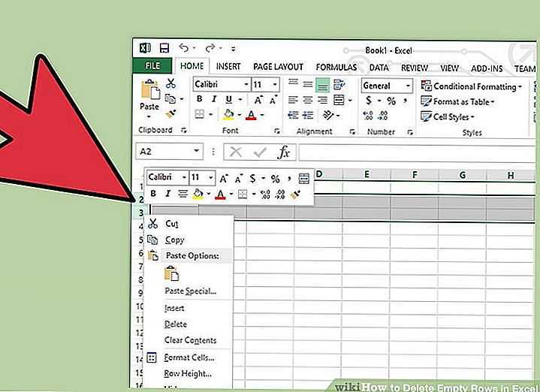
Task: Choose Row Height from context menu
Action: [188, 373]
